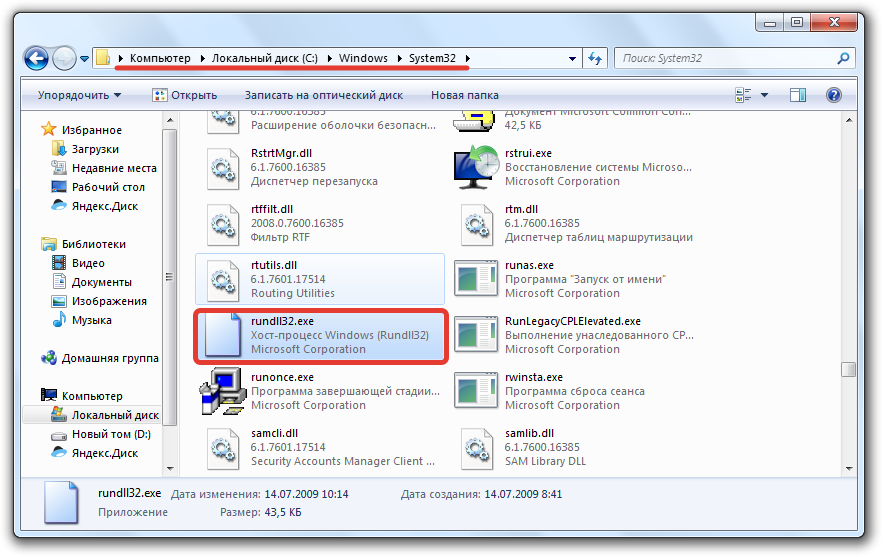Select the rtutils.dll file icon
The height and width of the screenshot is (557, 883).
pos(223,280)
